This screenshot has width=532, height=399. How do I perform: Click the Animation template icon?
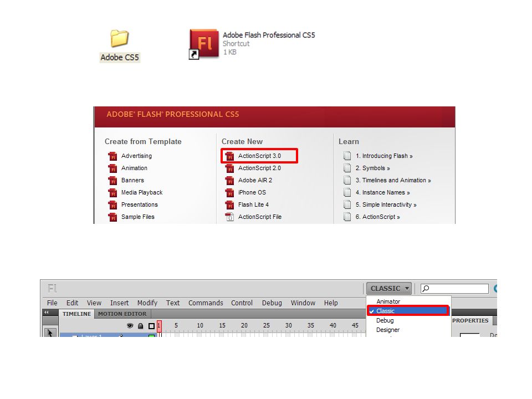pos(112,168)
